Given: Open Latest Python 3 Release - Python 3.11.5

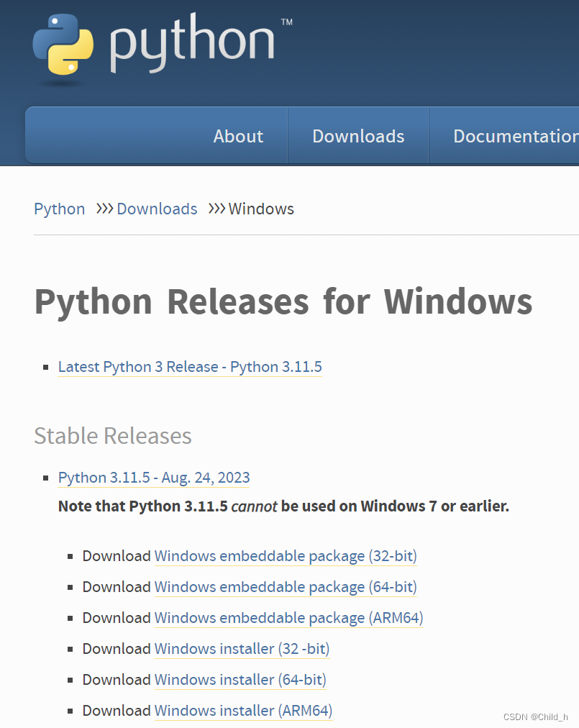Looking at the screenshot, I should click(190, 367).
